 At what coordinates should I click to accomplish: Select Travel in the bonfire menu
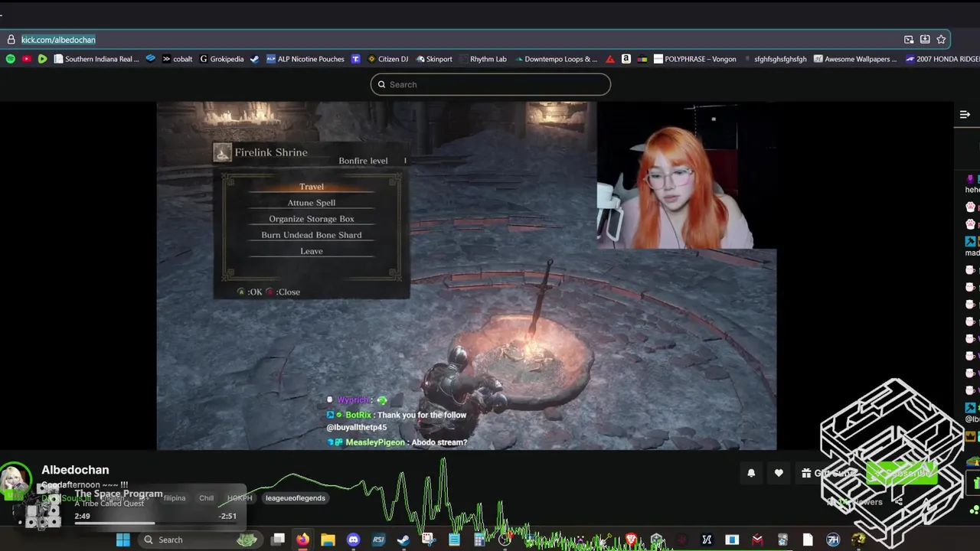[x=312, y=187]
